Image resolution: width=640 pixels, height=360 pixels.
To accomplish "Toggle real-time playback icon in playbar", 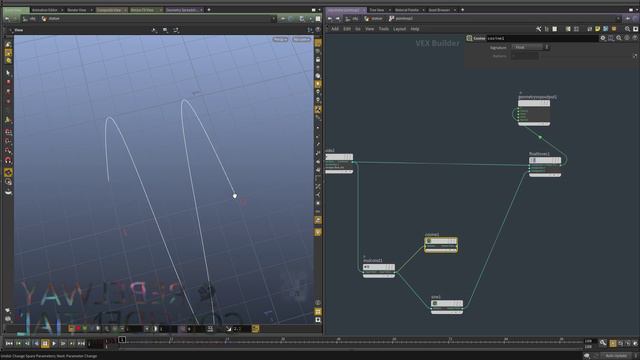I will coord(613,344).
